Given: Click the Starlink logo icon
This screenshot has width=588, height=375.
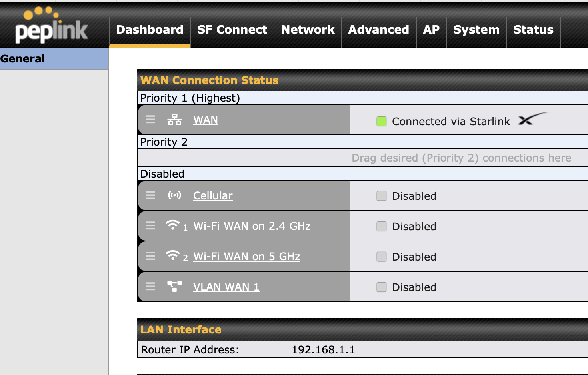Looking at the screenshot, I should coord(533,119).
